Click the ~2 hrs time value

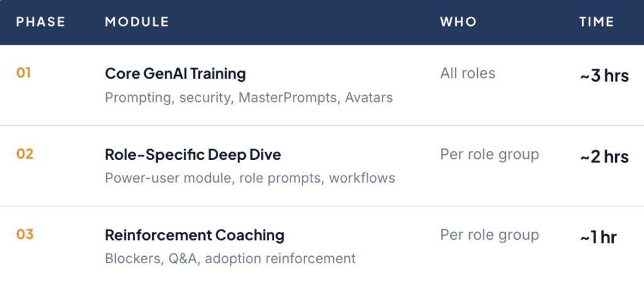604,157
